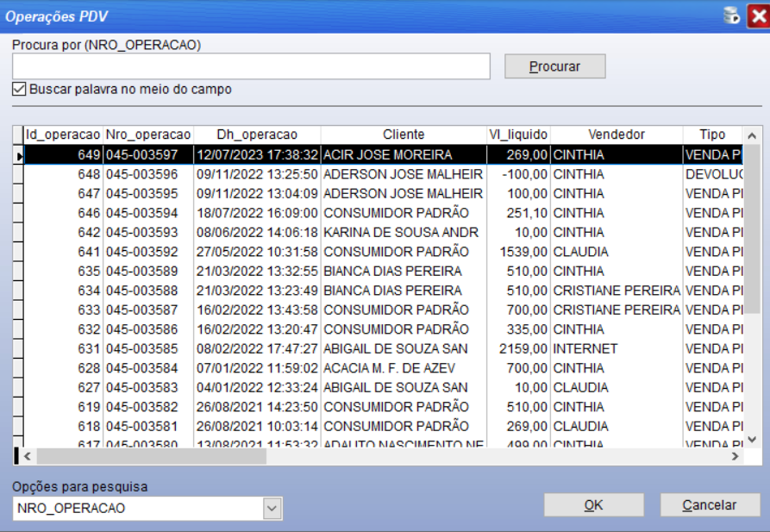Image resolution: width=770 pixels, height=532 pixels.
Task: Click the horizontal scrollbar left arrow
Action: (x=27, y=456)
